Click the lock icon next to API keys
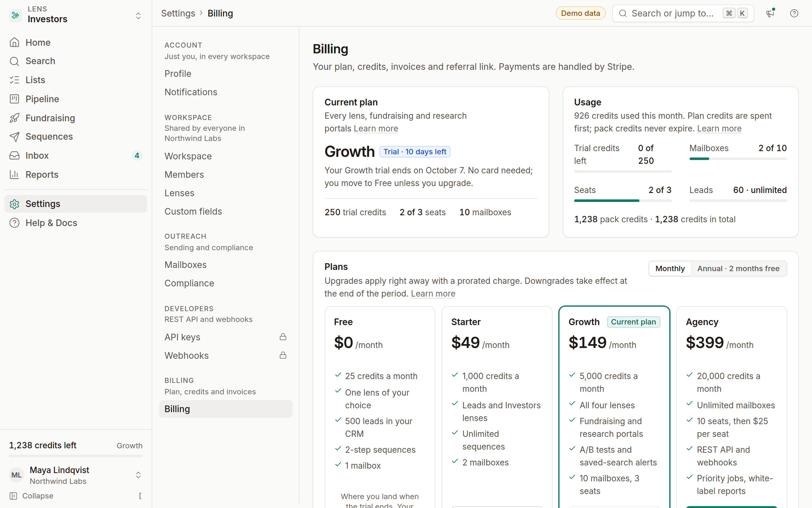 [283, 337]
